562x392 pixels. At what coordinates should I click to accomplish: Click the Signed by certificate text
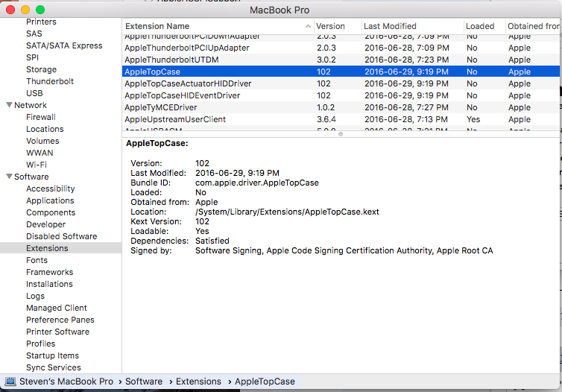click(x=344, y=250)
